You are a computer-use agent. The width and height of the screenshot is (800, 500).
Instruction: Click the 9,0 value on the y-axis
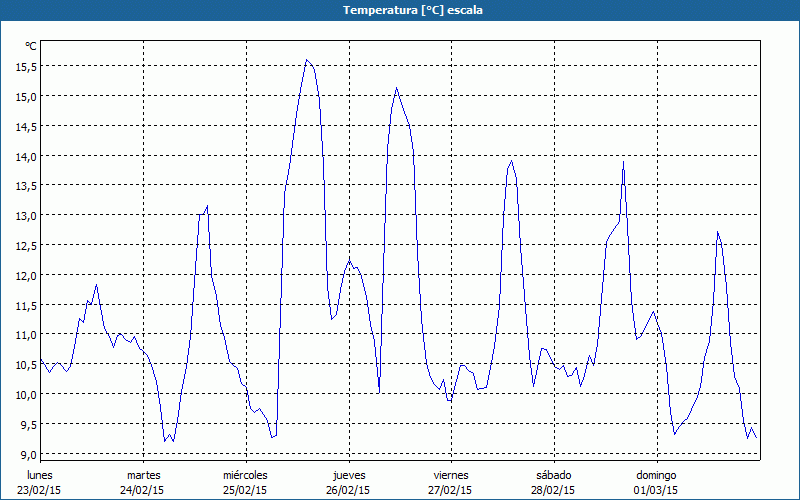coord(29,454)
